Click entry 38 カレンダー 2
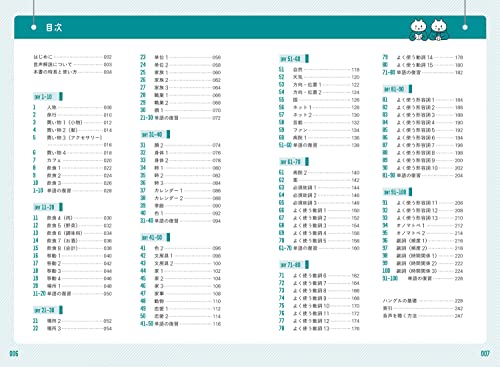500x367 pixels. [180, 198]
